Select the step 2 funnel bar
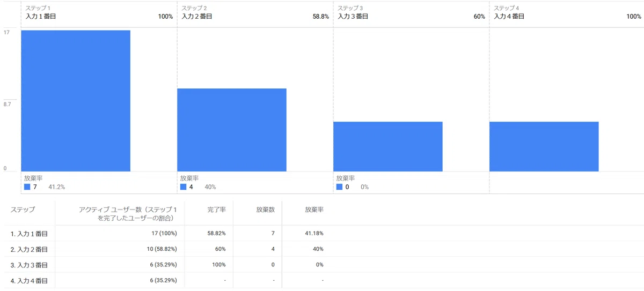 tap(232, 130)
